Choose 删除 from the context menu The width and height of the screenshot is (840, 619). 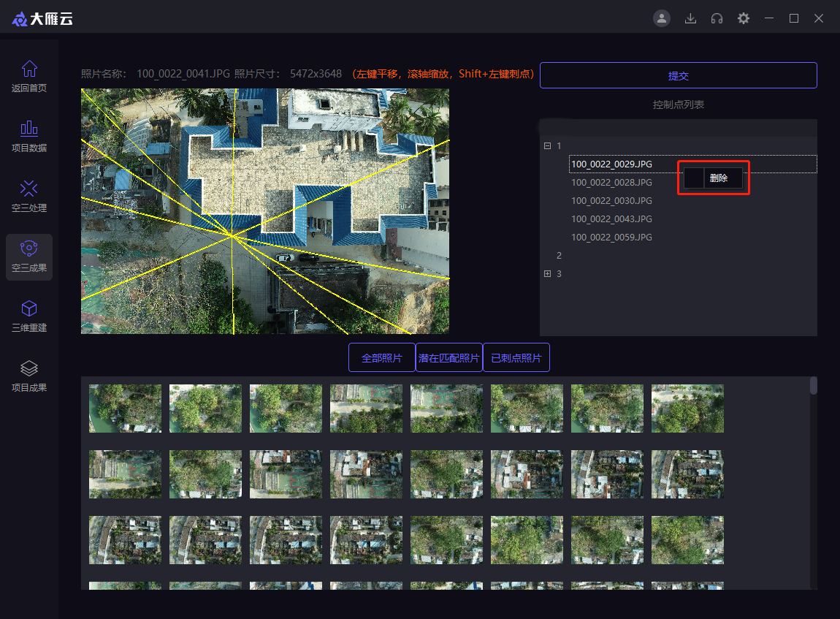coord(714,178)
